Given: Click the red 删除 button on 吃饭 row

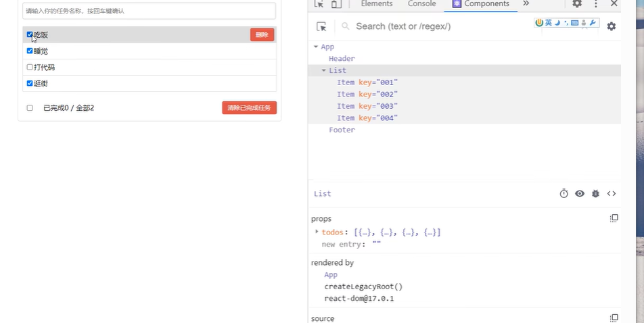Looking at the screenshot, I should 262,34.
